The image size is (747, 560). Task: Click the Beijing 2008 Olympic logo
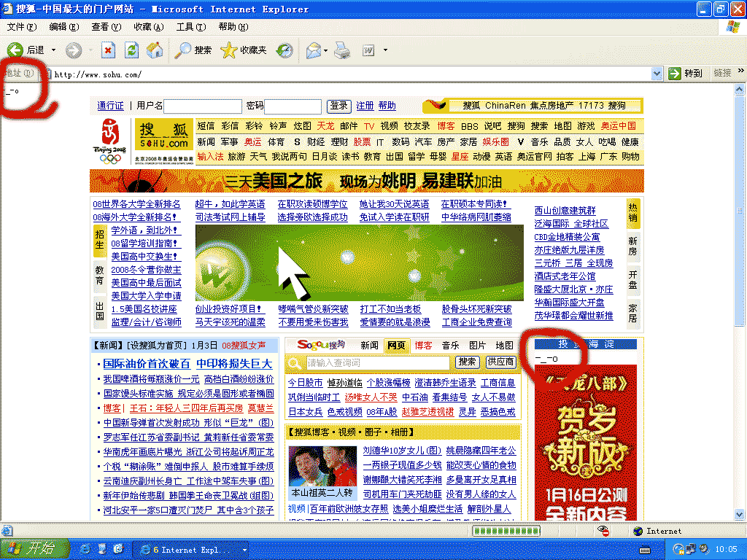pyautogui.click(x=110, y=141)
